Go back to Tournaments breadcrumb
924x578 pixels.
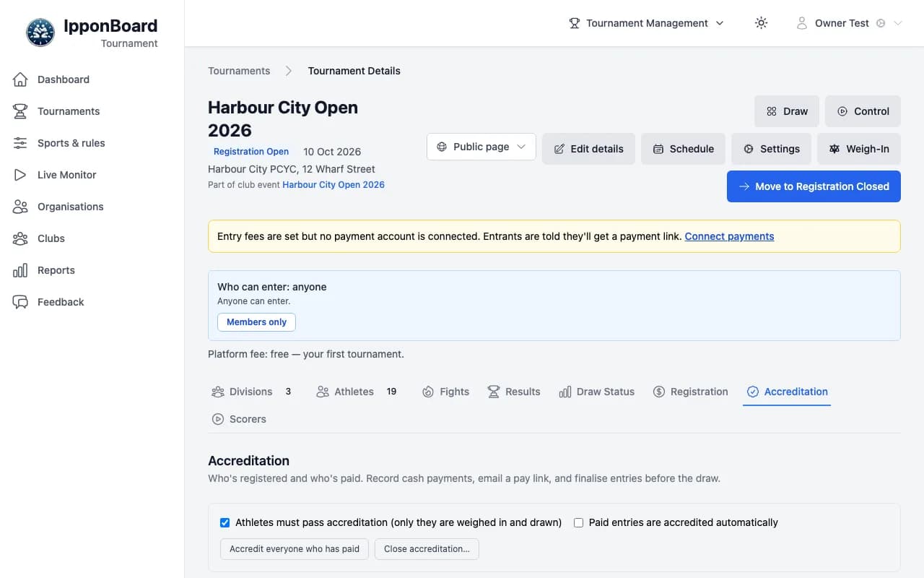[239, 71]
